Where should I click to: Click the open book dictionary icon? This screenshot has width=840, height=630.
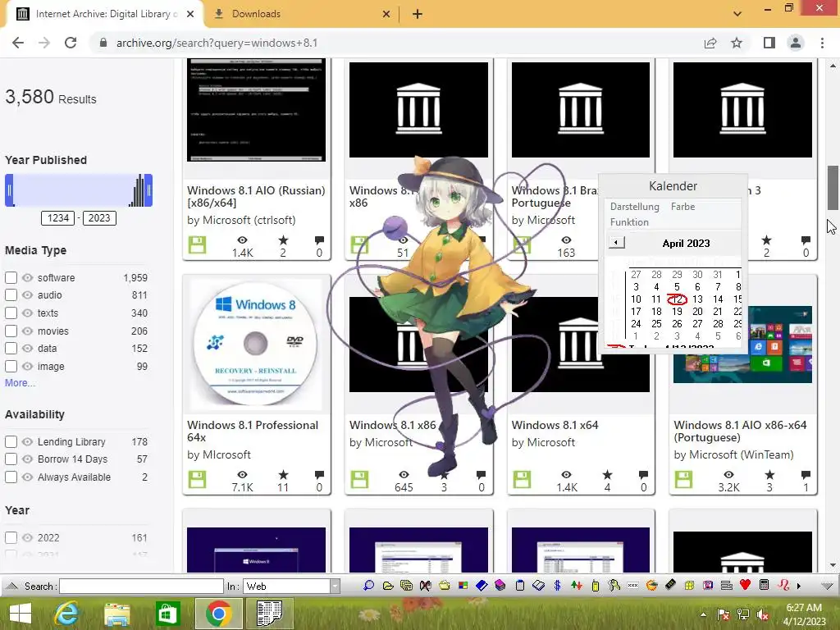point(538,586)
